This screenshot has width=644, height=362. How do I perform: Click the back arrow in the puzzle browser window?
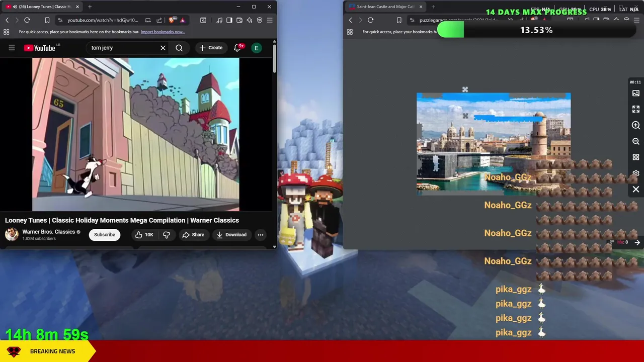351,20
